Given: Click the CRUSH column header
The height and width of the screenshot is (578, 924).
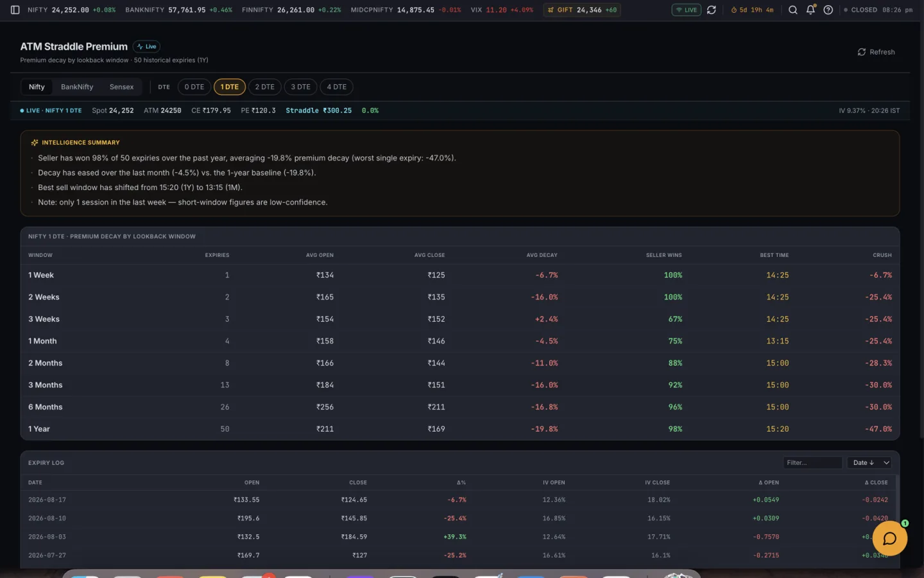Looking at the screenshot, I should point(882,255).
